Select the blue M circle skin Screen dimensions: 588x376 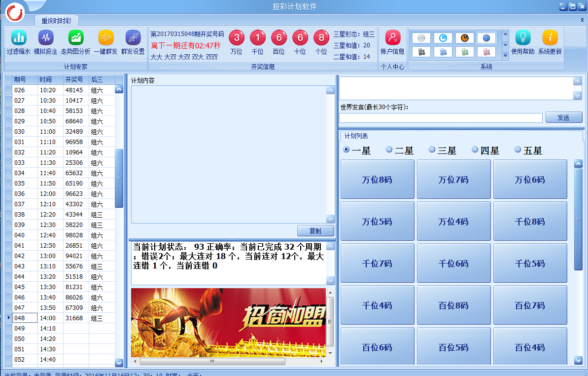click(x=443, y=38)
